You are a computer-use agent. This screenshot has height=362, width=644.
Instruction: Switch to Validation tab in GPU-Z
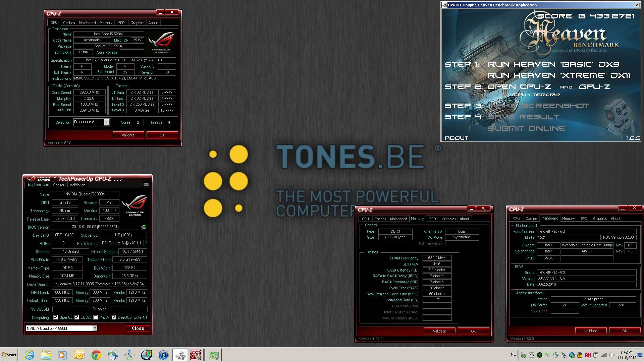point(77,185)
